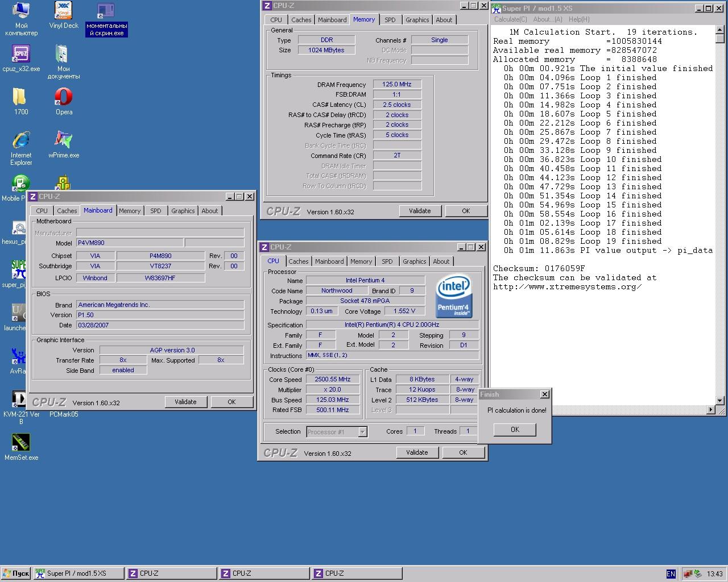Image resolution: width=728 pixels, height=582 pixels.
Task: Open the Vinyl Deck desktop icon
Action: [x=64, y=15]
